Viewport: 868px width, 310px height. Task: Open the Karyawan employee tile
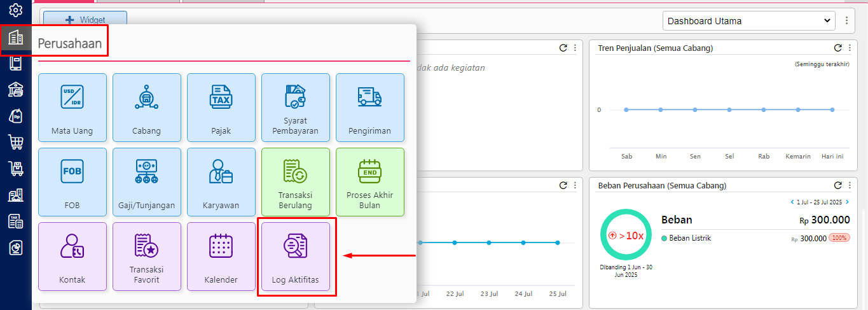coord(221,181)
